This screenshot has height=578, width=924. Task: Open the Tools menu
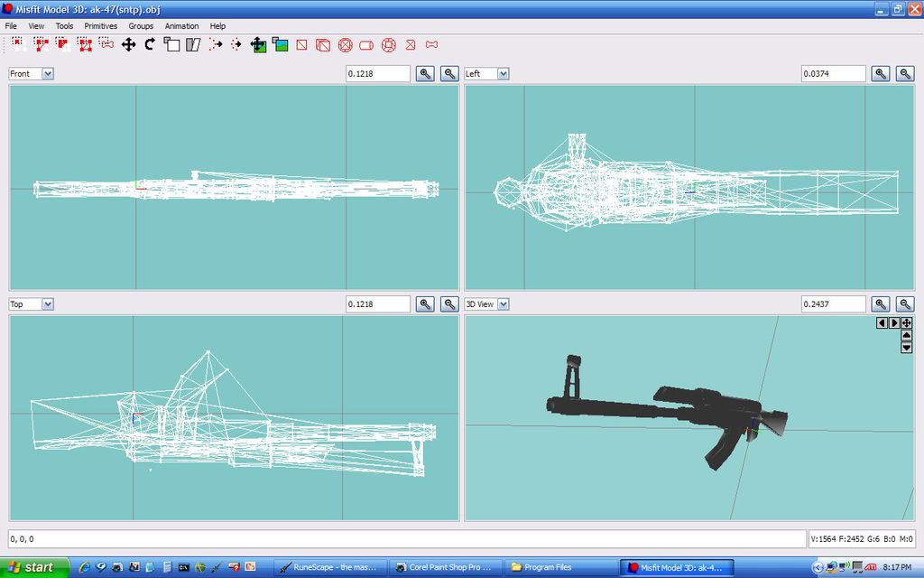point(64,26)
